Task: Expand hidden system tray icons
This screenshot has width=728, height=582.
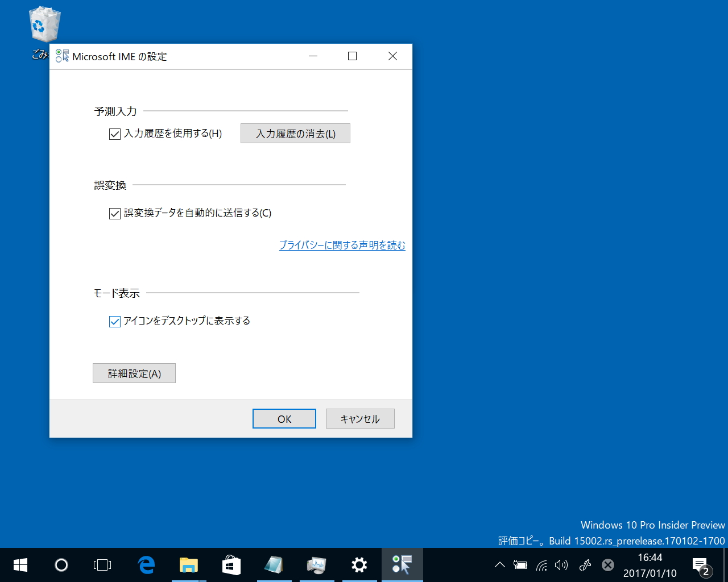Action: pos(499,564)
